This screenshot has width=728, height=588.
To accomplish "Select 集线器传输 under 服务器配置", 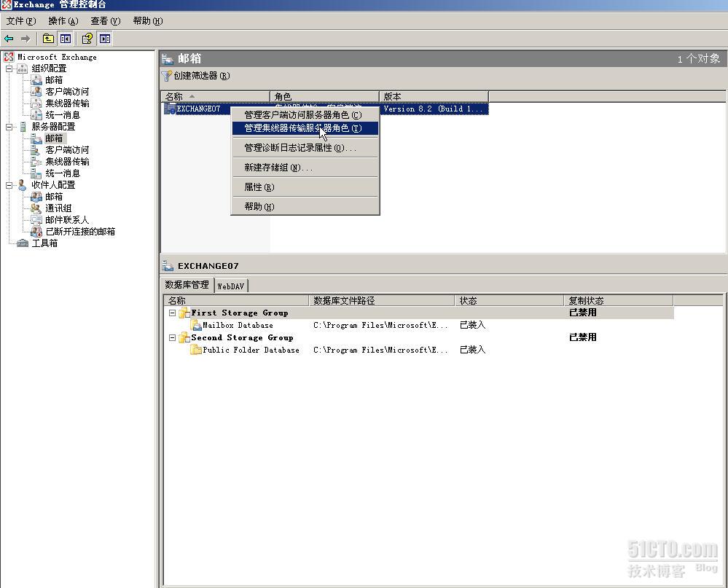I will coord(67,162).
